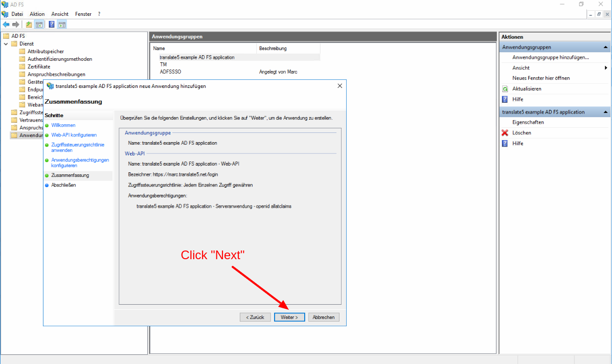Open the Authentifizierungsmethoden tree folder
This screenshot has height=364, width=612.
pyautogui.click(x=60, y=59)
